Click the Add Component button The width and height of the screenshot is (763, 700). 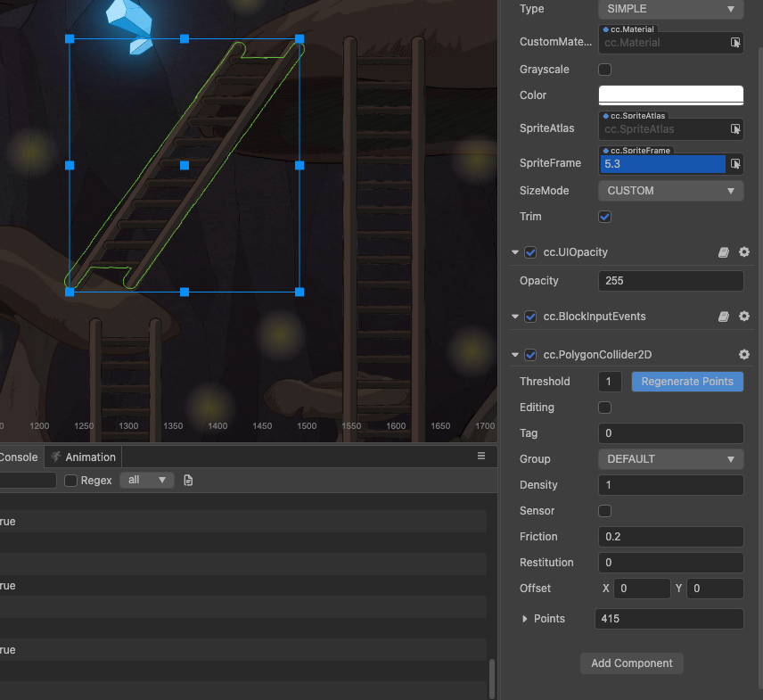click(632, 663)
